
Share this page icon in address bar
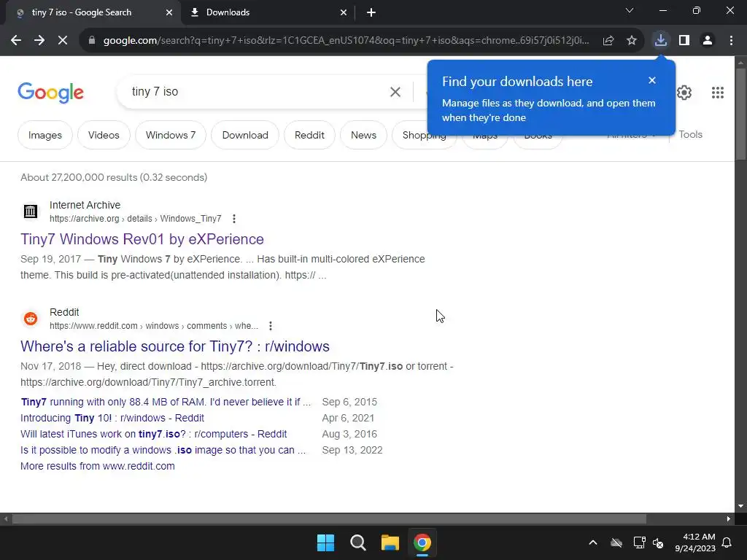coord(608,41)
